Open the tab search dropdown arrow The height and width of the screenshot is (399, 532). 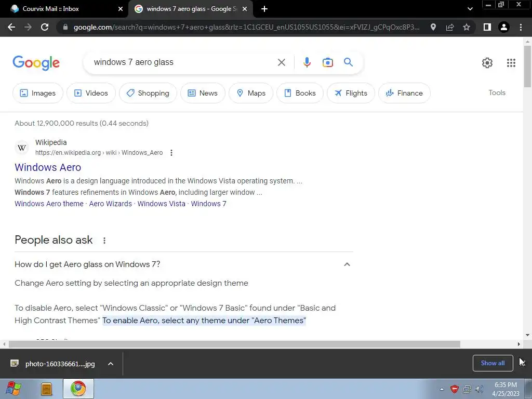[470, 9]
